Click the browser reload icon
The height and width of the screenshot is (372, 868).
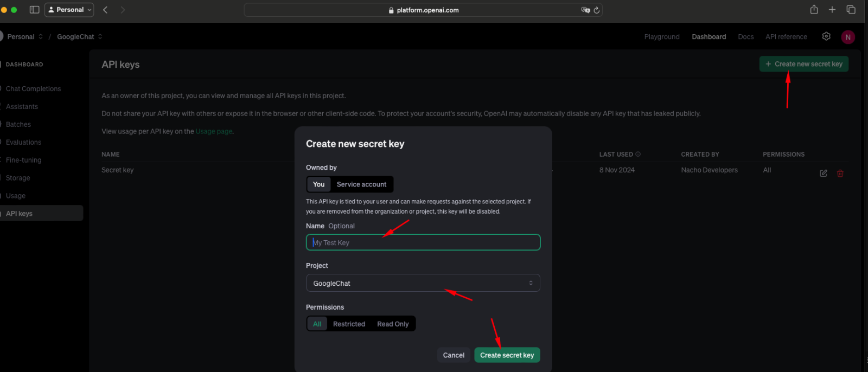pyautogui.click(x=597, y=10)
